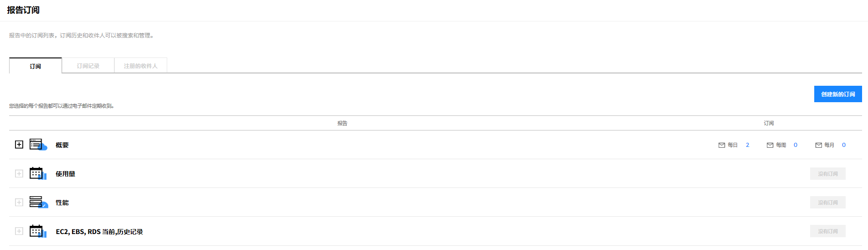Screen dimensions: 868x250
Task: Open the monthly subscription count 0
Action: coord(844,145)
